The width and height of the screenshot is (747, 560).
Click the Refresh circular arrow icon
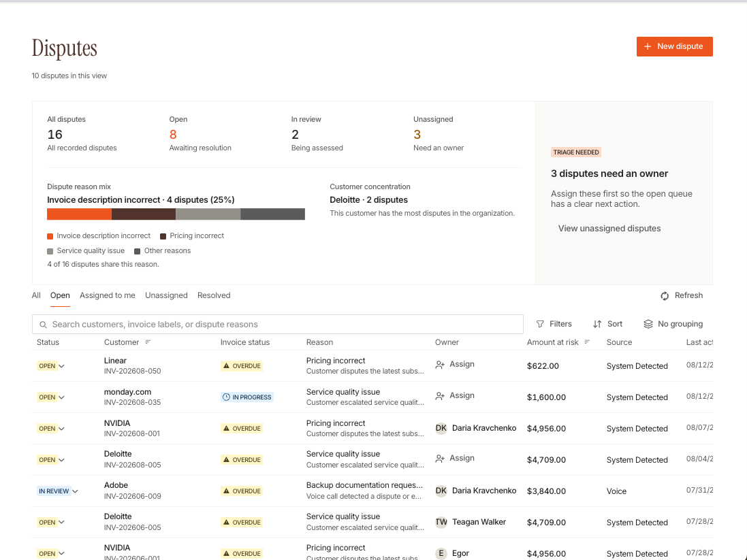pyautogui.click(x=665, y=296)
